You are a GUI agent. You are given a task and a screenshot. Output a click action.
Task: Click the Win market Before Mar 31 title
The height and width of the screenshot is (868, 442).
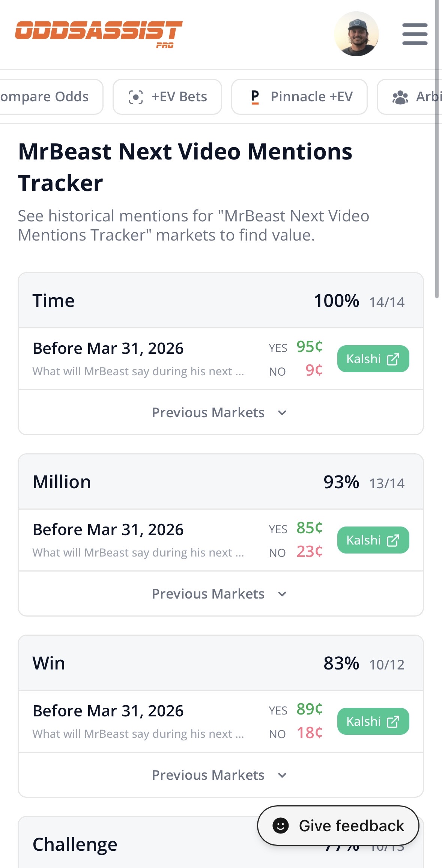108,711
